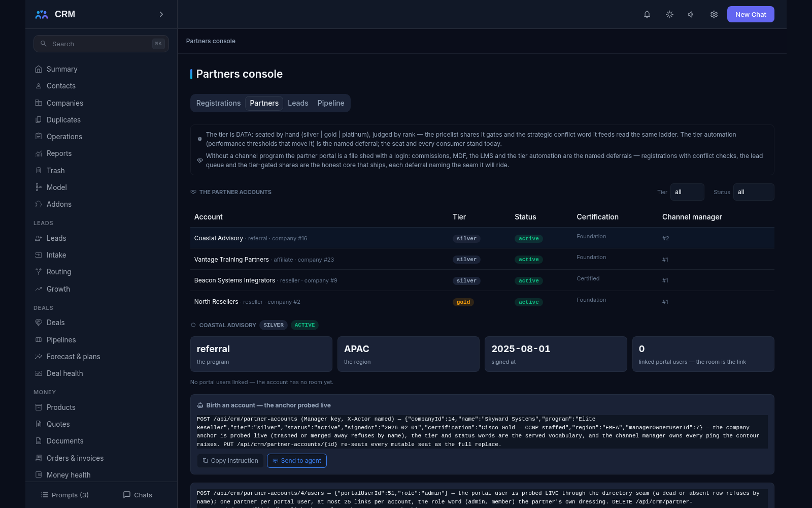Open Intake under Leads
This screenshot has height=508, width=812.
[x=101, y=255]
